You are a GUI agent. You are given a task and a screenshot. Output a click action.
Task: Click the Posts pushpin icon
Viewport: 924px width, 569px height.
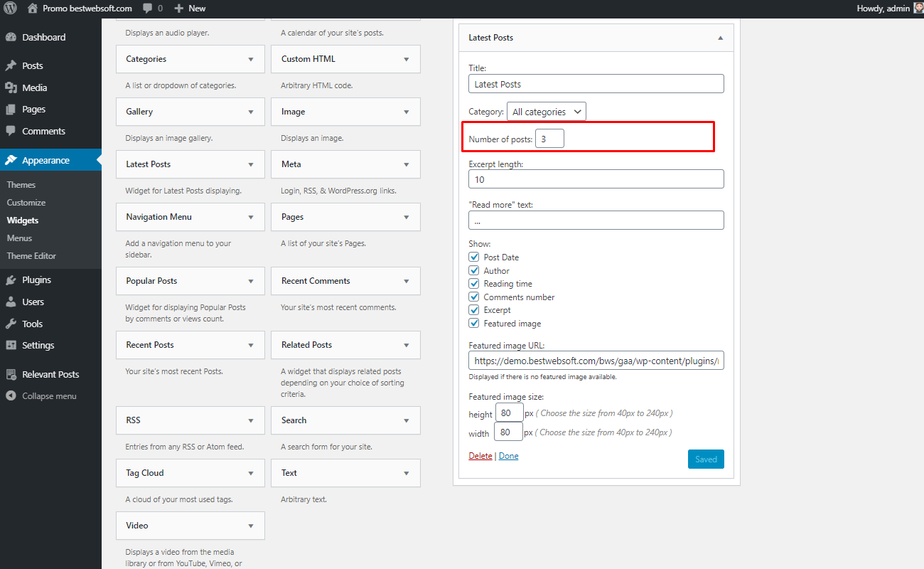[x=11, y=65]
